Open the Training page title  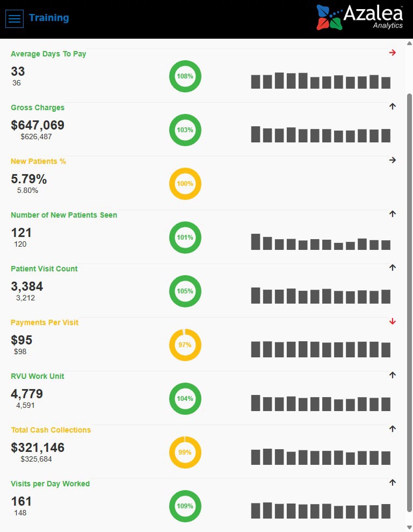pos(49,18)
